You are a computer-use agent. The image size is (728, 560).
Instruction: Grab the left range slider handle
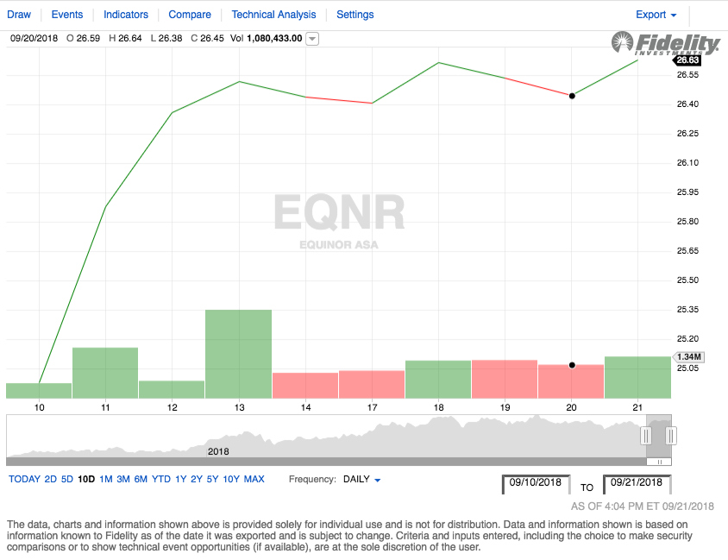[x=646, y=436]
